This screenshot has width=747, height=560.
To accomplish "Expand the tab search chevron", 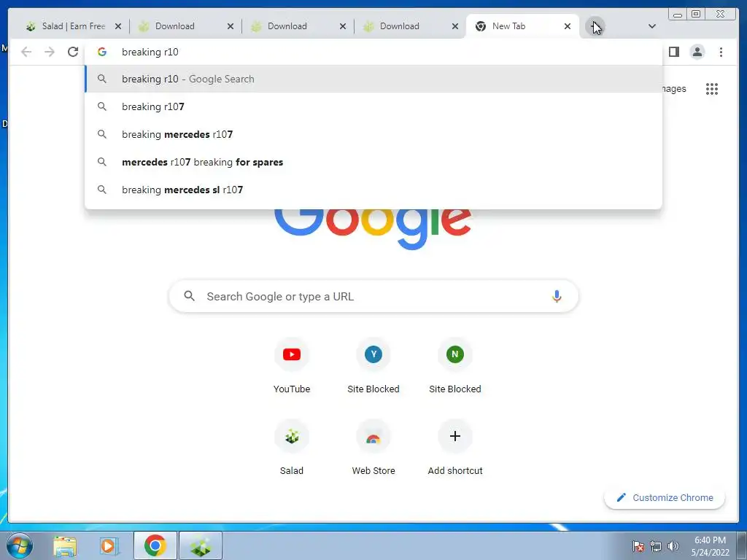I will click(x=651, y=26).
